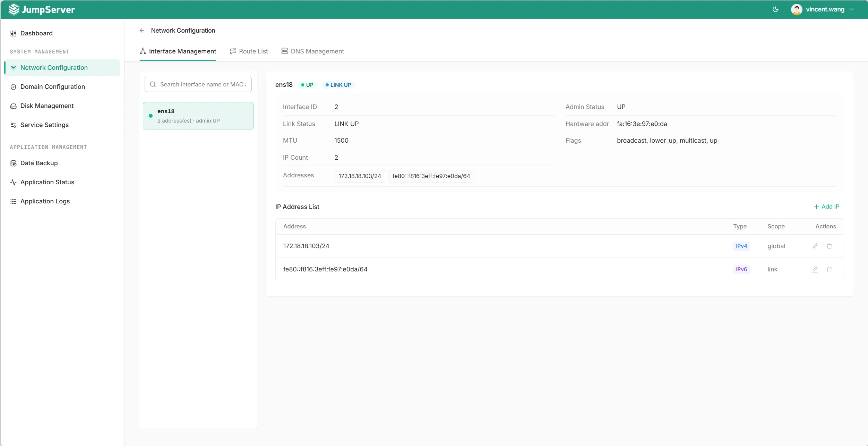Open Data Backup page
Screen dimensions: 868x446
62,163
